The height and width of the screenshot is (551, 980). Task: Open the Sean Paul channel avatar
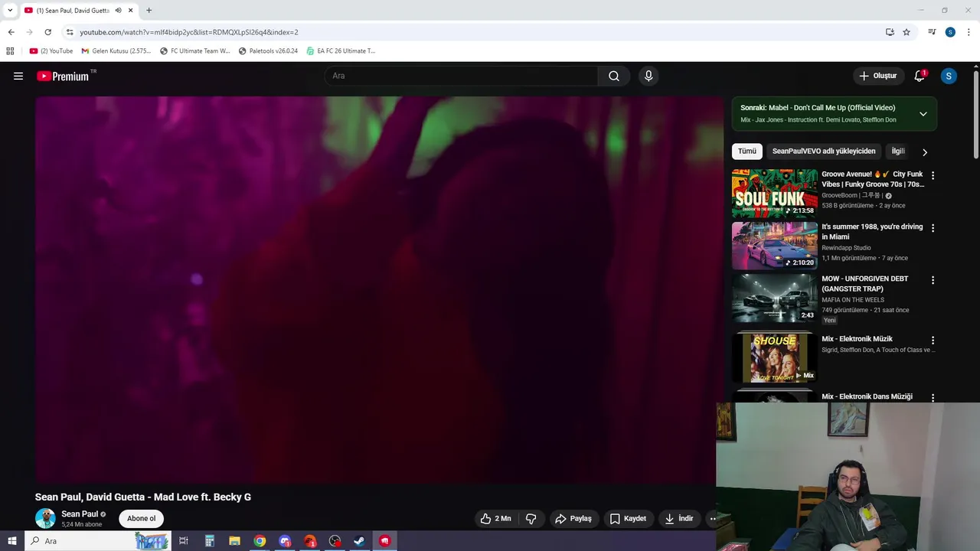pyautogui.click(x=45, y=518)
